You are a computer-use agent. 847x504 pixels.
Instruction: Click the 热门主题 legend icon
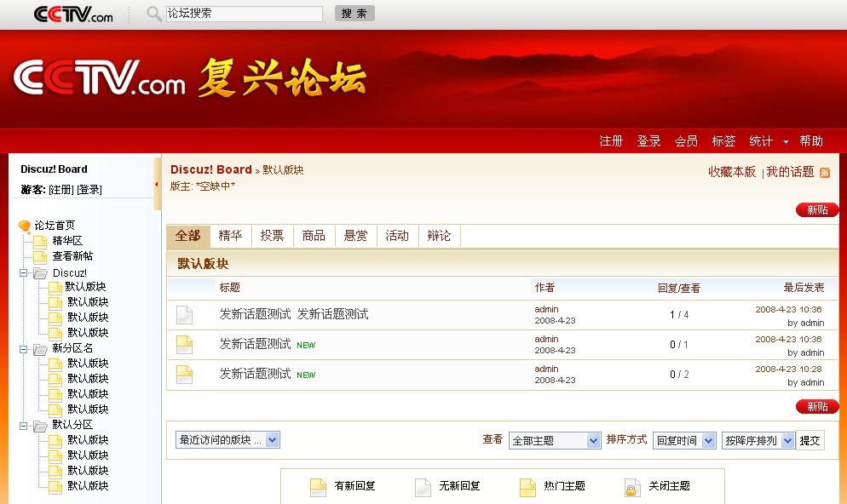click(527, 487)
